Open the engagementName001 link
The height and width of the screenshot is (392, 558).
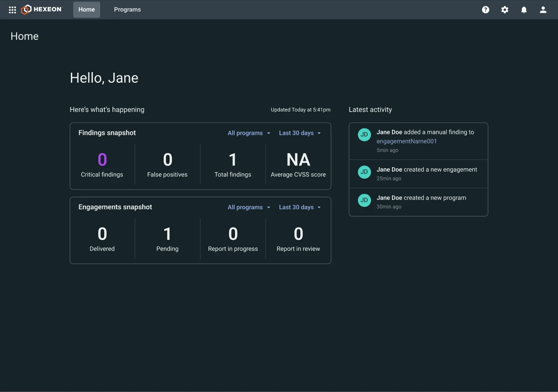pos(407,141)
